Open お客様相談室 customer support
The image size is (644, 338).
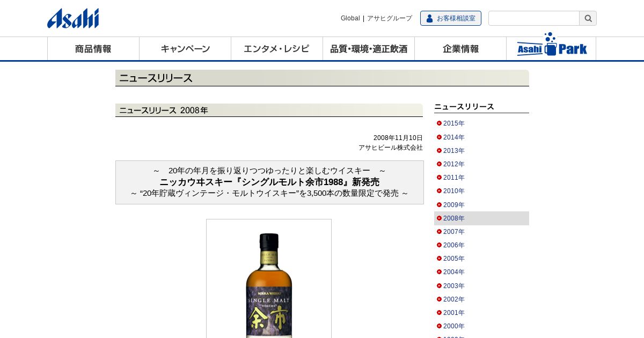click(451, 18)
